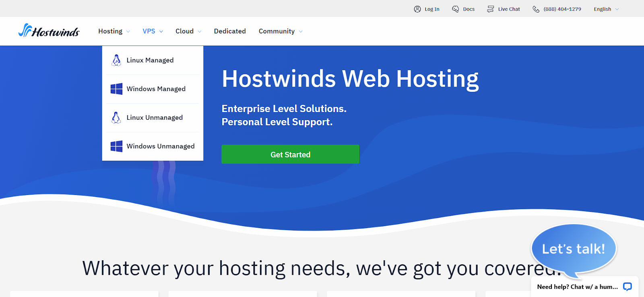
Task: Click the chat bubble icon in help widget
Action: tap(627, 287)
